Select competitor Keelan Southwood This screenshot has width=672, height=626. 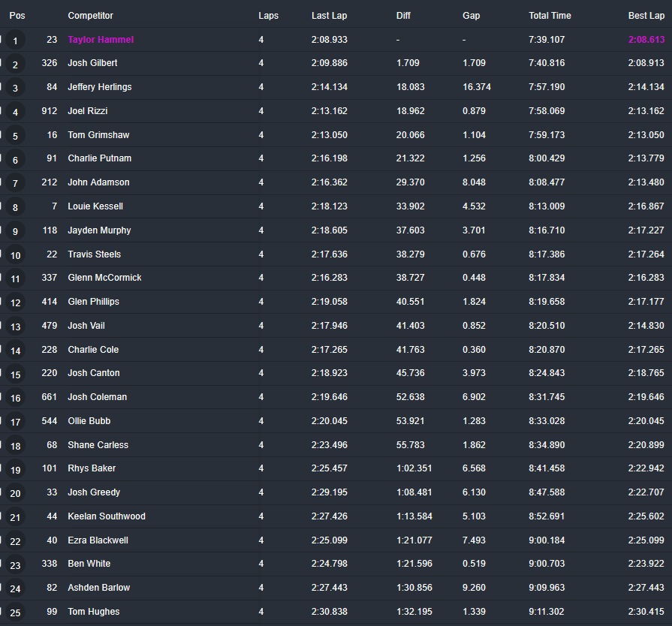coord(106,516)
